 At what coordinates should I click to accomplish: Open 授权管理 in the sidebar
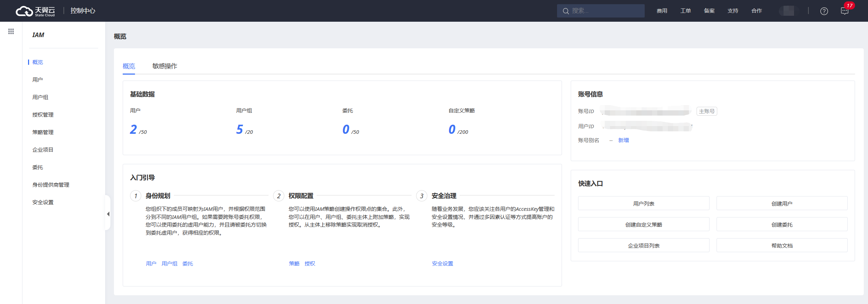43,115
